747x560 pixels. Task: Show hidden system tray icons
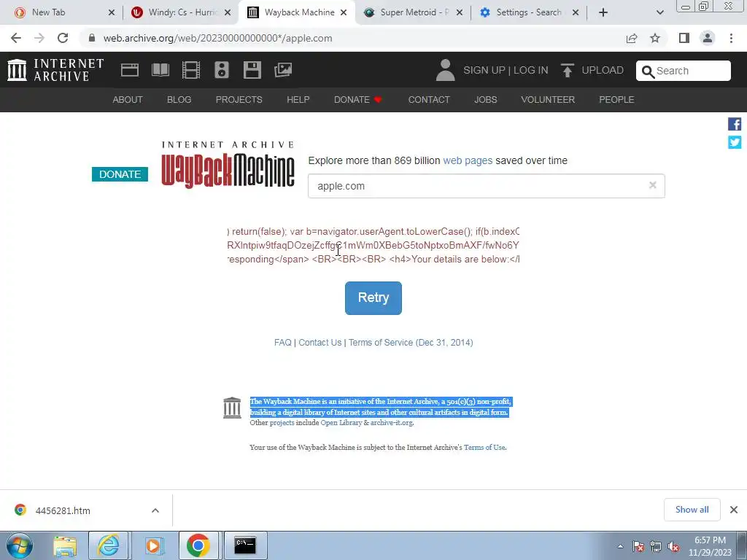(x=620, y=546)
